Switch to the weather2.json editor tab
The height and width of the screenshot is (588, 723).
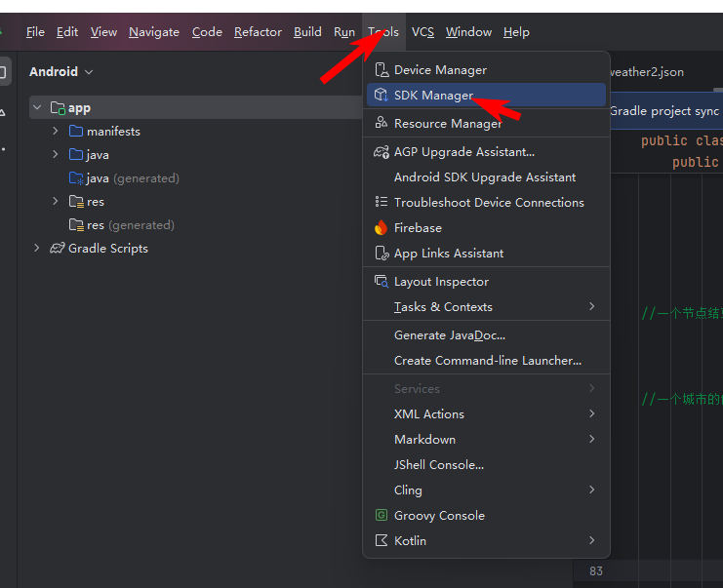(x=647, y=72)
